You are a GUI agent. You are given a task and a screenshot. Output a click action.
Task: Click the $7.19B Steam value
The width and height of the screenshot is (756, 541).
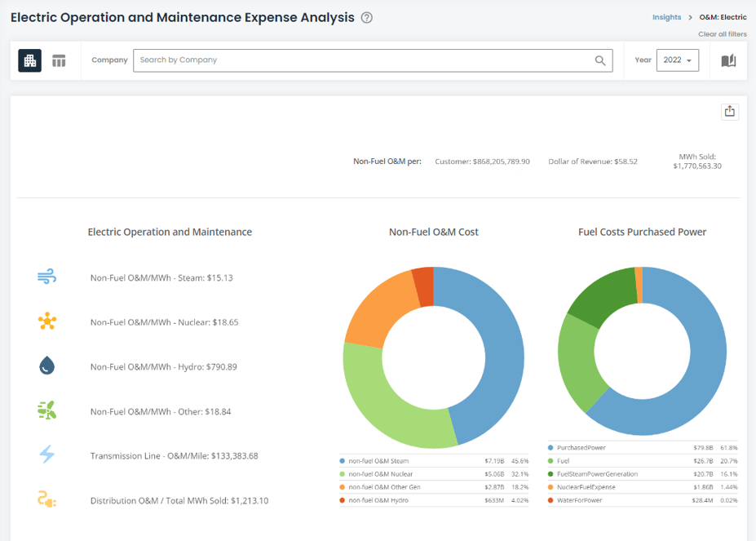(x=494, y=461)
